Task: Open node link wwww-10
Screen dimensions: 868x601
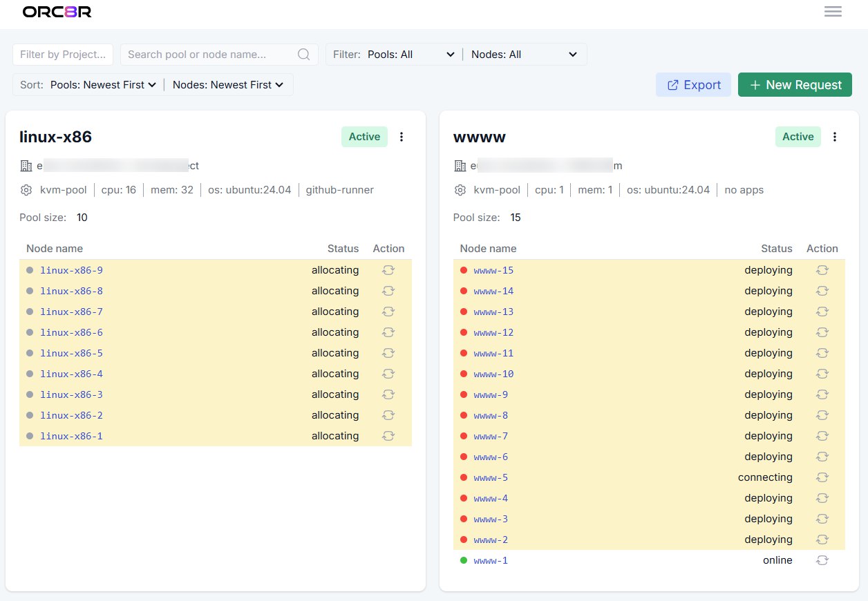Action: (x=493, y=374)
